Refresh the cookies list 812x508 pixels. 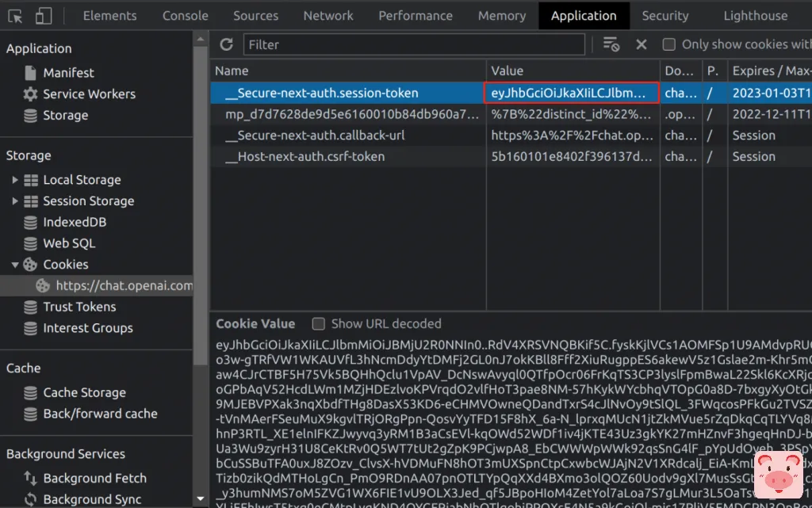(x=226, y=44)
